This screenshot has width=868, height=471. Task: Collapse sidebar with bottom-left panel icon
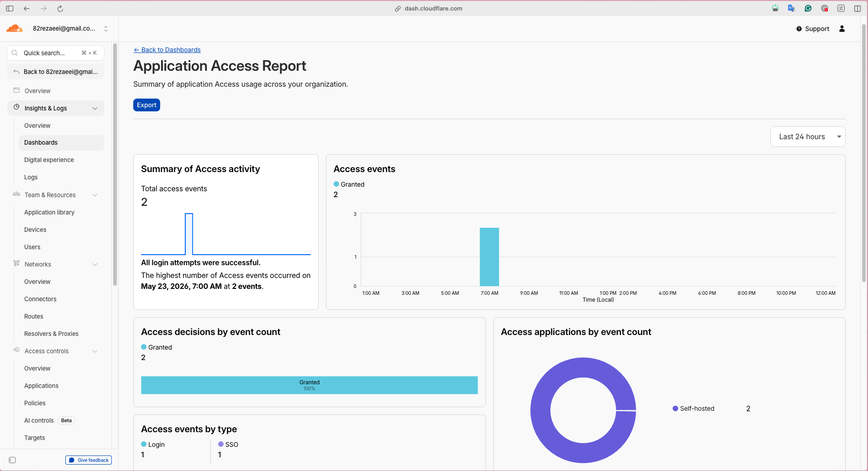12,460
